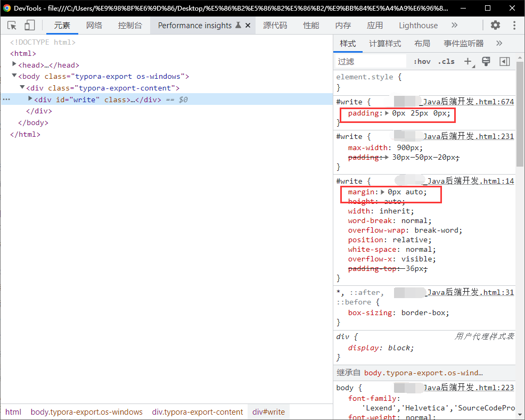Select body.typora-export.os-windows breadcrumb

click(86, 412)
